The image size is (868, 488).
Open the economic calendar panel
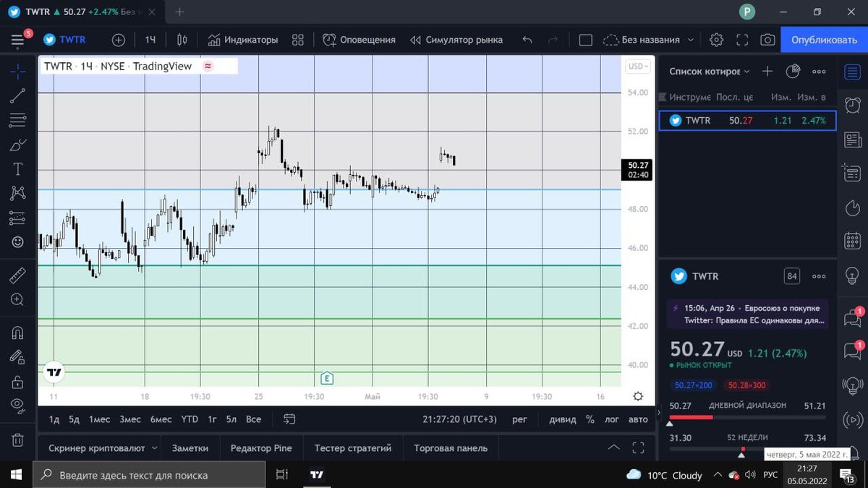852,241
